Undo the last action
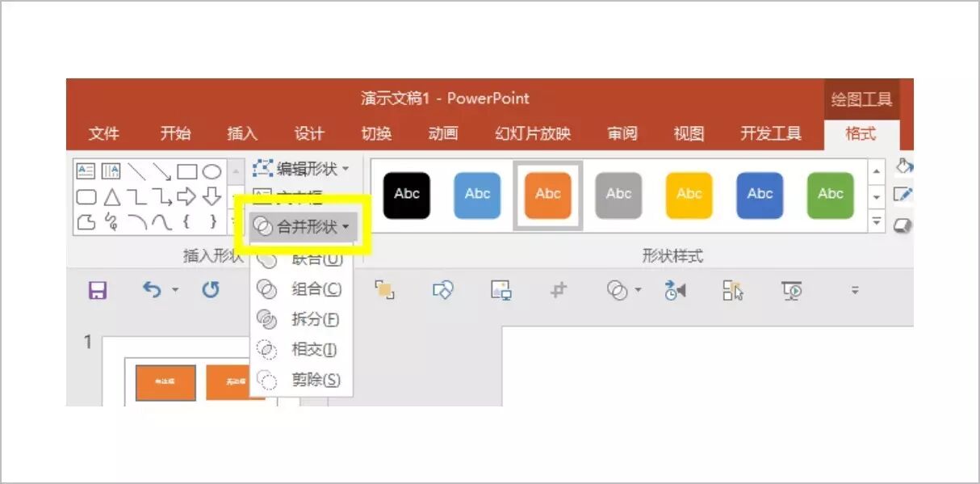 pos(152,289)
